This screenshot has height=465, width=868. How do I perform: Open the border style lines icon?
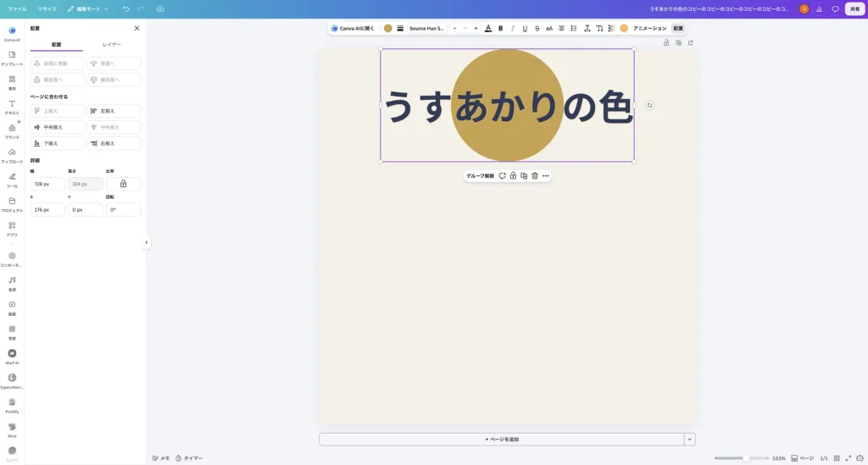click(400, 28)
